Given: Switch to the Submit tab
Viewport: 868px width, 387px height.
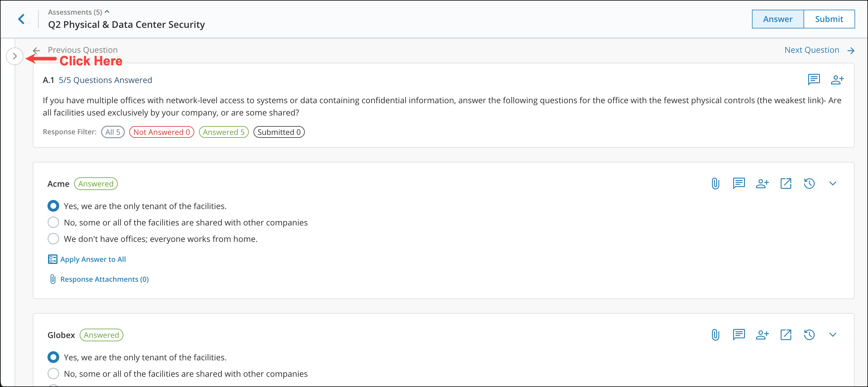Looking at the screenshot, I should 829,19.
